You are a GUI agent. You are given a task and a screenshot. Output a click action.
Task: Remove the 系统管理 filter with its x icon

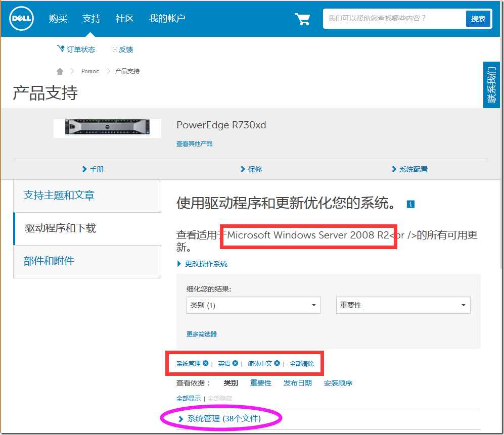[x=205, y=363]
